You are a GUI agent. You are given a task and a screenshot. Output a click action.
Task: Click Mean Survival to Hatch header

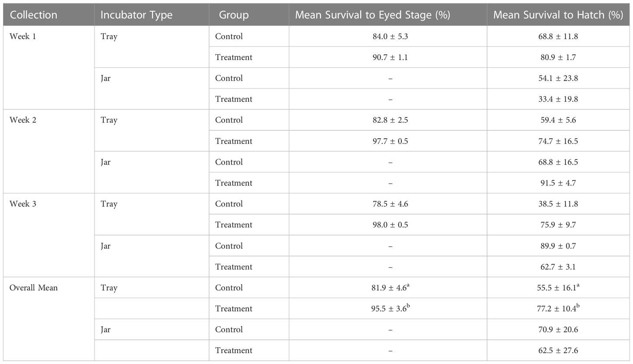click(558, 15)
